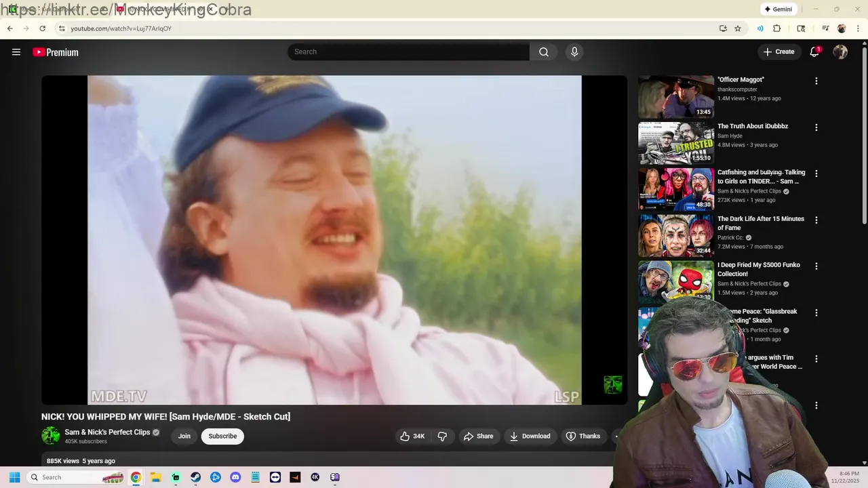Click the page vertical scrollbar thumb
Viewport: 868px width, 488px height.
864,136
